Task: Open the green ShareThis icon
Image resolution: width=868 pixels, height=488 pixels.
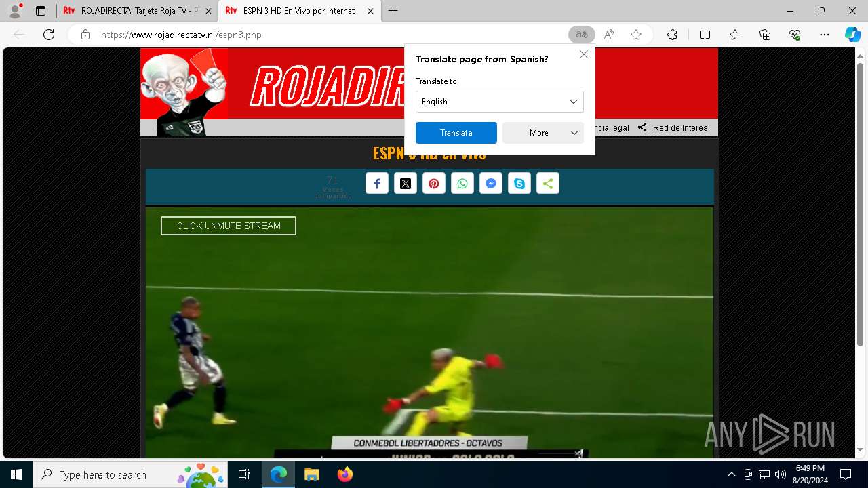Action: pos(548,184)
